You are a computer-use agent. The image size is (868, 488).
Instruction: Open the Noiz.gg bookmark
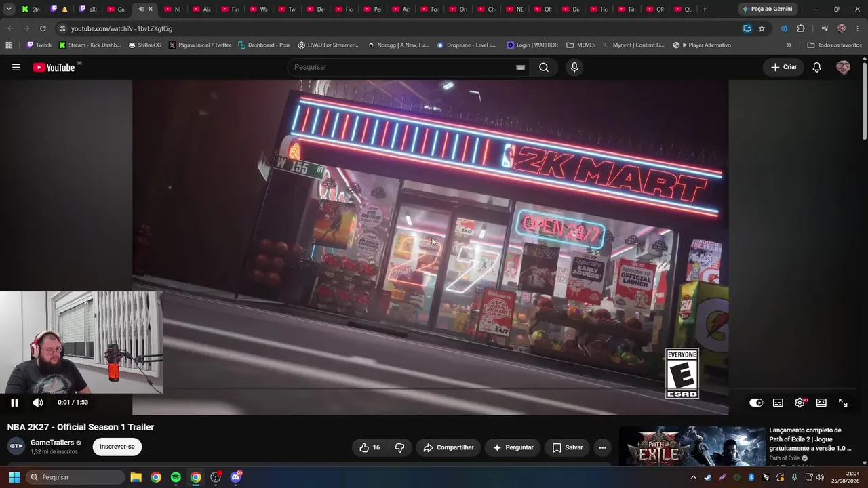[x=398, y=45]
